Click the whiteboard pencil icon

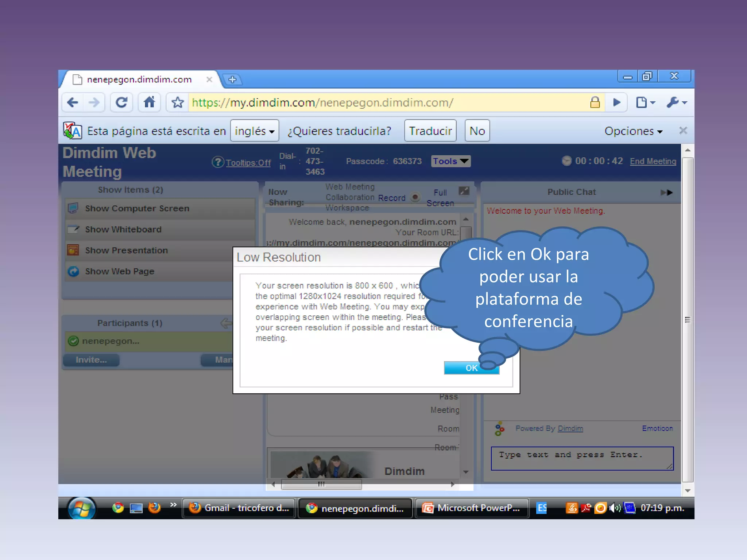click(x=73, y=229)
